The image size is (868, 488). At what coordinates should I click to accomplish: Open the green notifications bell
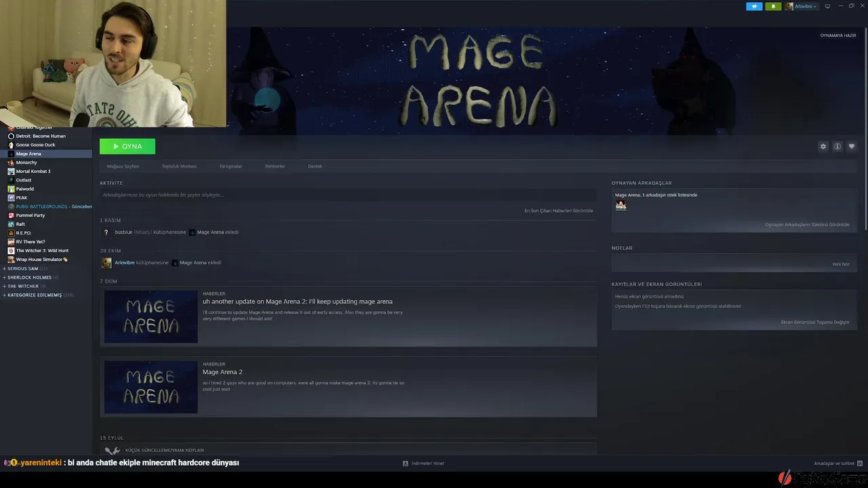pyautogui.click(x=773, y=6)
